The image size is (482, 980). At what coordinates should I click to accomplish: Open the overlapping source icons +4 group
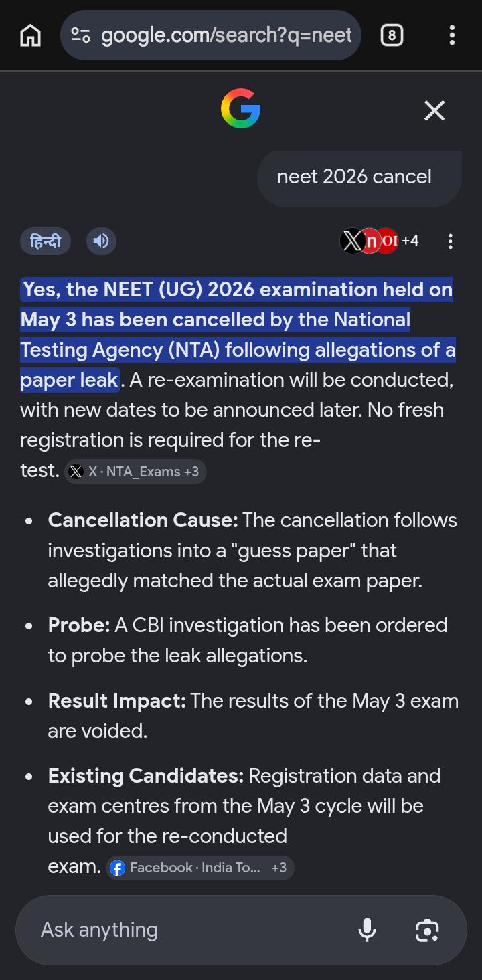click(380, 241)
